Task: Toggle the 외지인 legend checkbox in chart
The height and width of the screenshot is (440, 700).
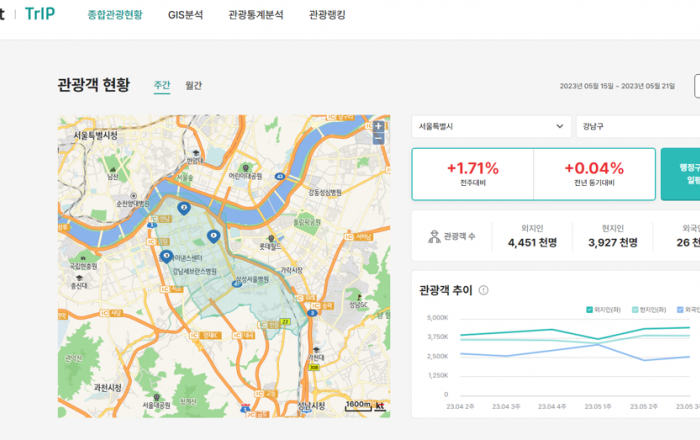Action: (x=591, y=309)
